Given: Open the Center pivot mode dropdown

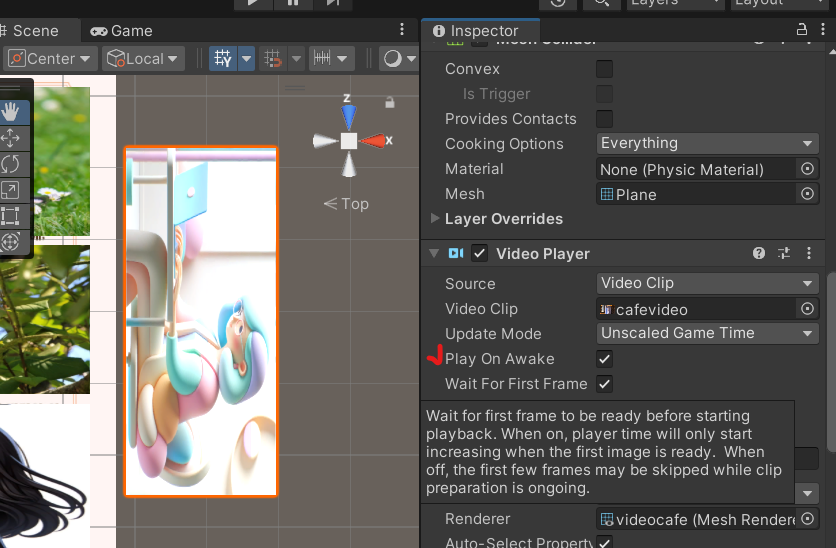Looking at the screenshot, I should click(50, 58).
